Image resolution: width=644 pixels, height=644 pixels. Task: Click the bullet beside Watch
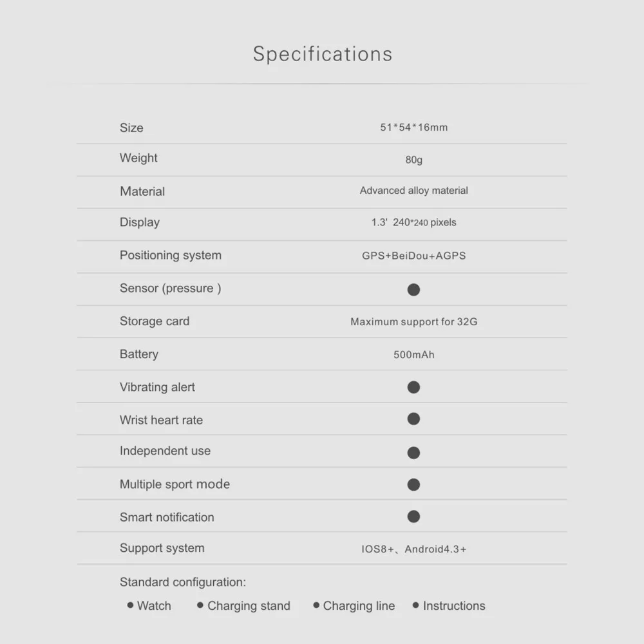click(x=130, y=605)
